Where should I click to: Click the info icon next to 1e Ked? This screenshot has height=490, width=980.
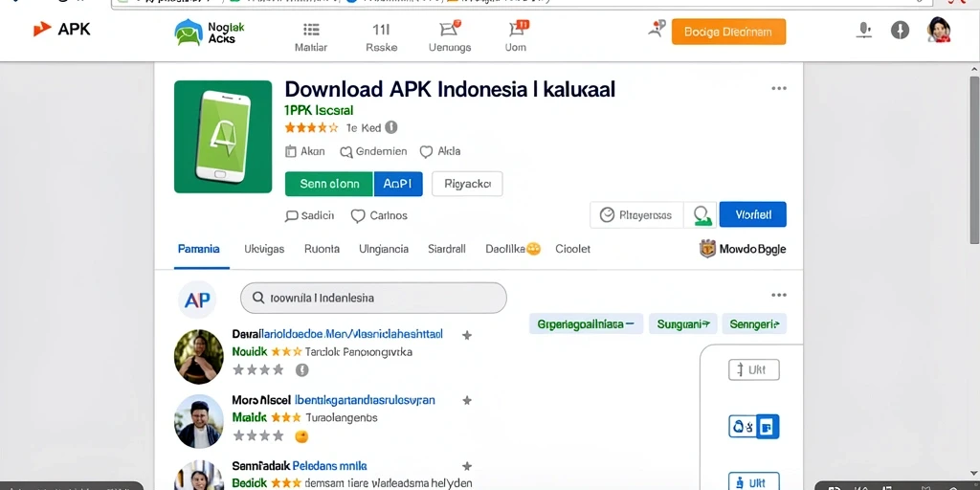391,127
